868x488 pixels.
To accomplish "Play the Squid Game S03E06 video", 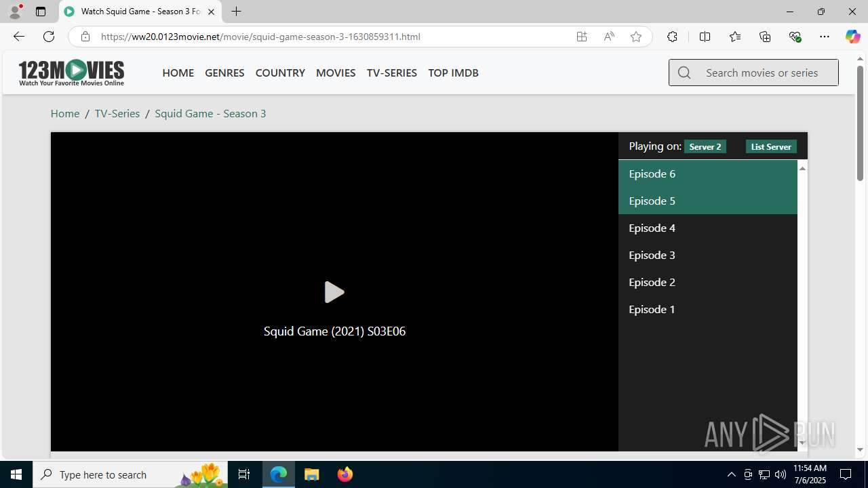I will pos(334,292).
